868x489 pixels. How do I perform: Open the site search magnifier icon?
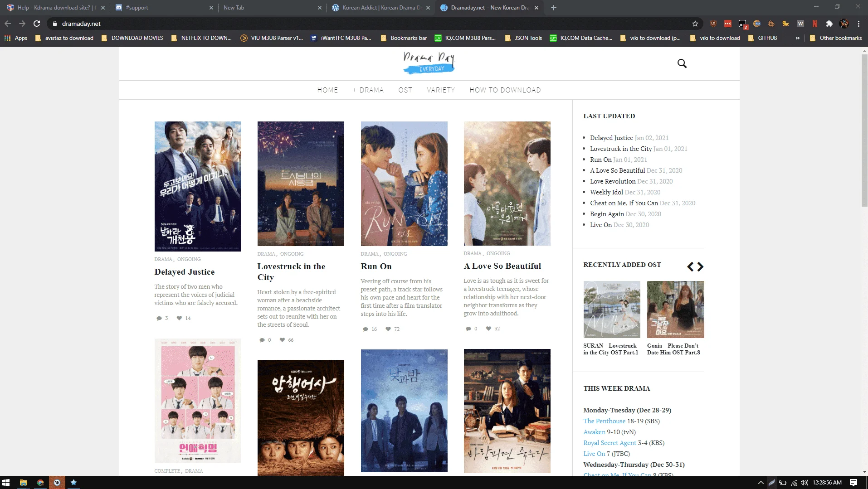[x=682, y=63]
